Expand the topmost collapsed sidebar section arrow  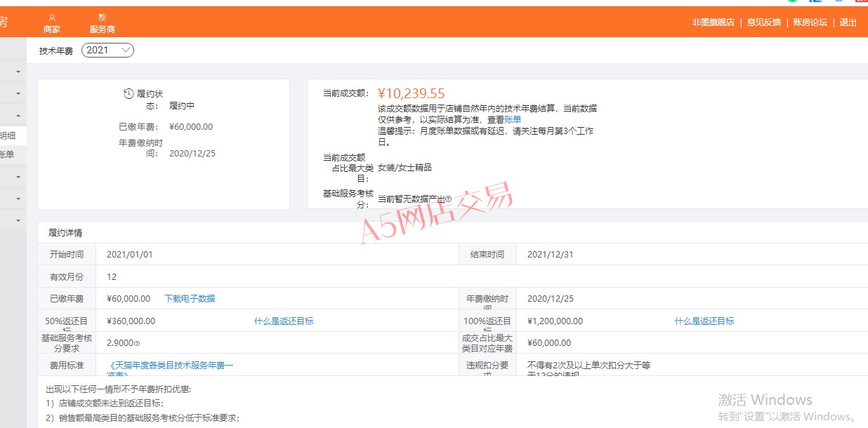click(18, 72)
